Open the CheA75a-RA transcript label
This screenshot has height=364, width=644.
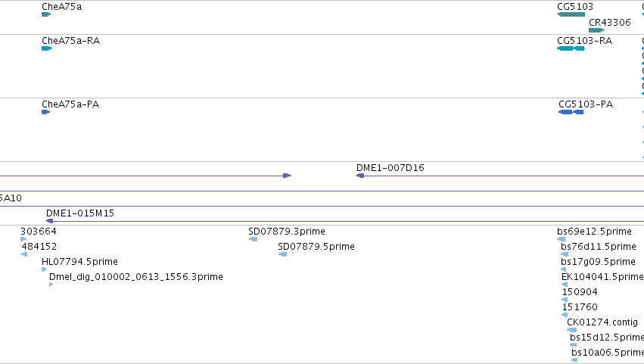70,41
